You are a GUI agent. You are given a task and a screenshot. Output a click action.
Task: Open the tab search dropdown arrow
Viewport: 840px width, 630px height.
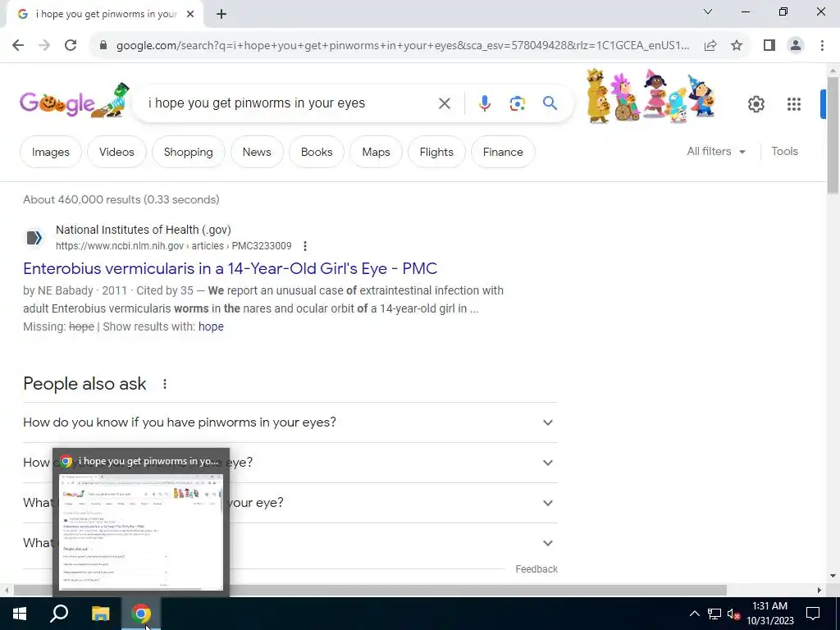(708, 11)
